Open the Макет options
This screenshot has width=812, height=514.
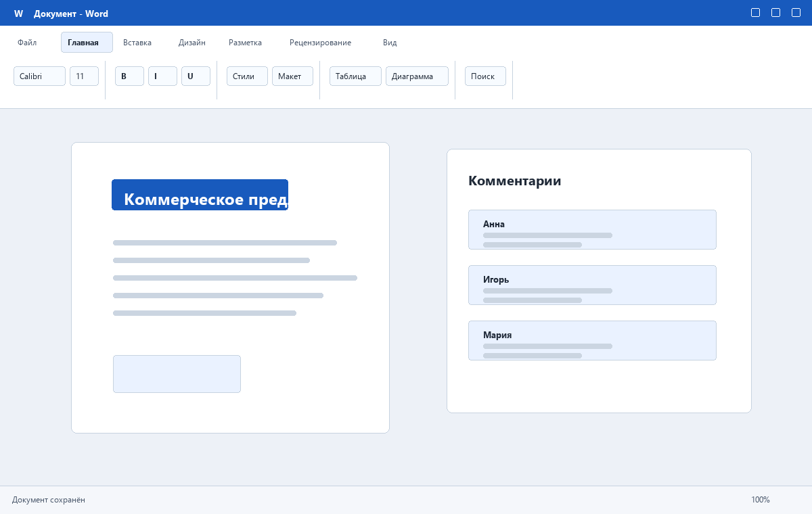pos(292,76)
